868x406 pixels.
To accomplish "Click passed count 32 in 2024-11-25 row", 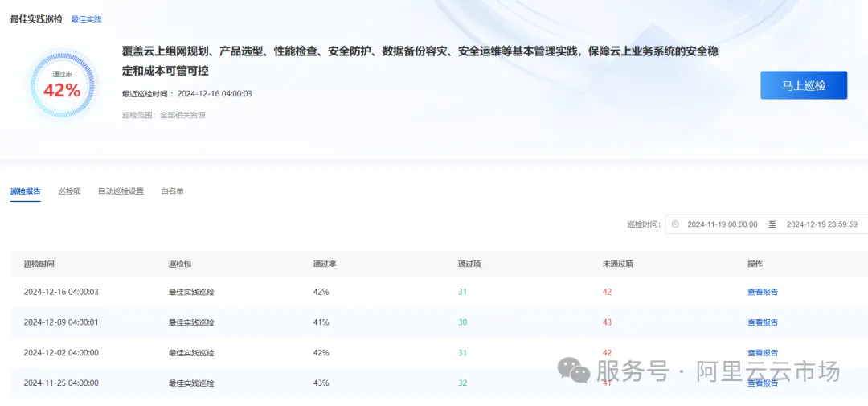I will pos(462,383).
